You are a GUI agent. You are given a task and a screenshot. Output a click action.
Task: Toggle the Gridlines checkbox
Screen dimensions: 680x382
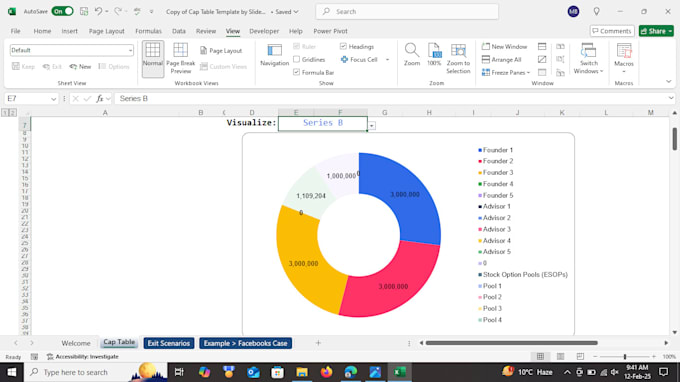click(297, 59)
